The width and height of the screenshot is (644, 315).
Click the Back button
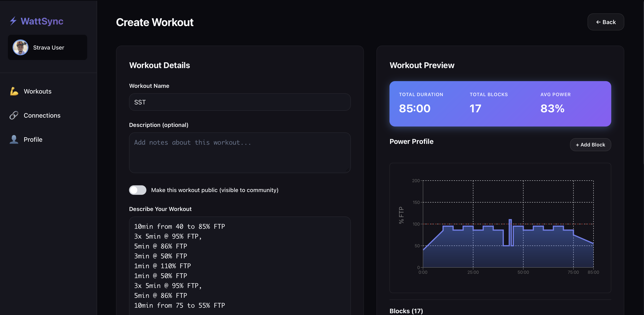coord(606,22)
